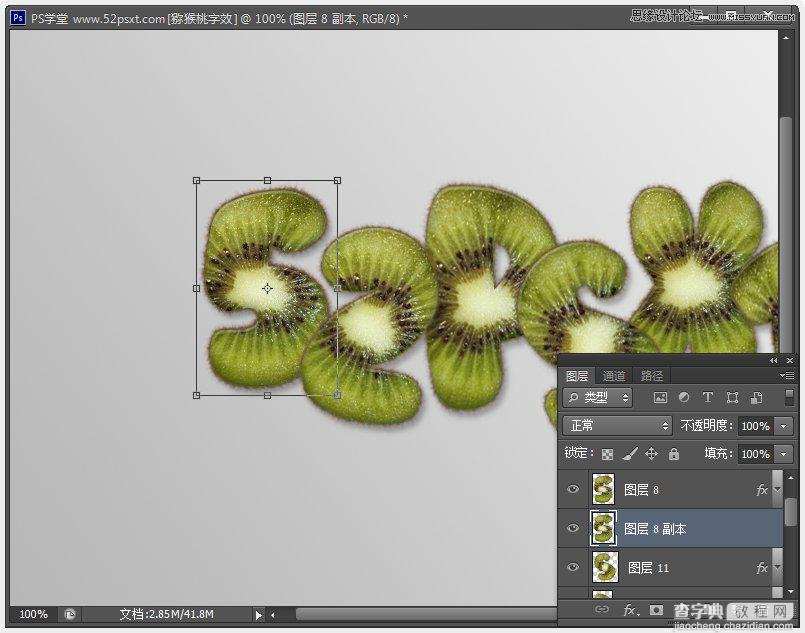Viewport: 805px width, 633px height.
Task: Lock all with the padlock icon
Action: (674, 453)
